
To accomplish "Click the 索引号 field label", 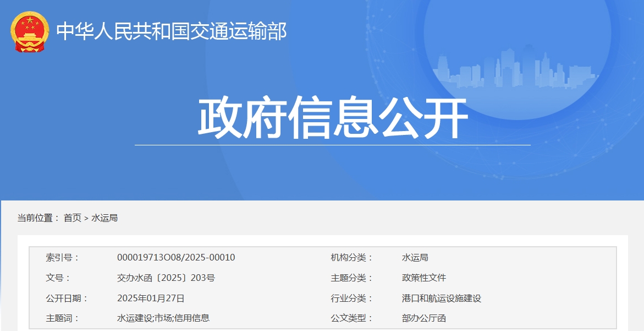I will [62, 257].
